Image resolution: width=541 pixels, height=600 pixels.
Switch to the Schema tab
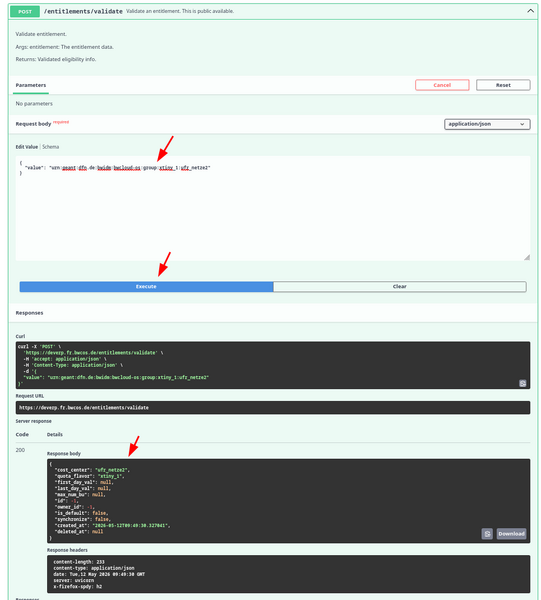coord(51,147)
